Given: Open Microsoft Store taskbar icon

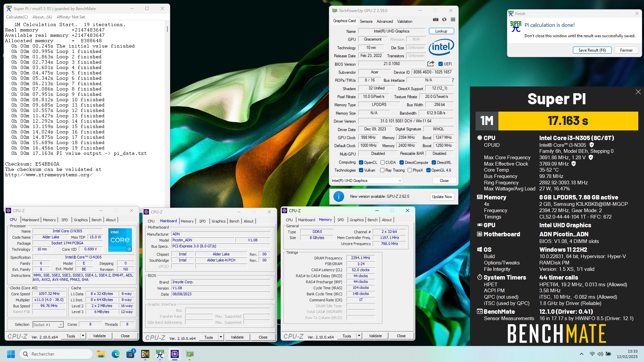Looking at the screenshot, I should (x=130, y=354).
